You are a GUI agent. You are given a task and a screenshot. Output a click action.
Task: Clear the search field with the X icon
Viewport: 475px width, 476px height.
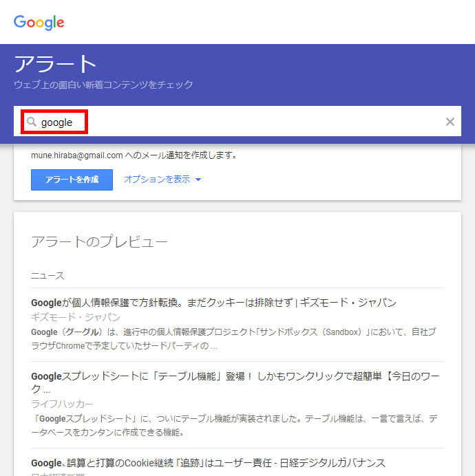(450, 122)
